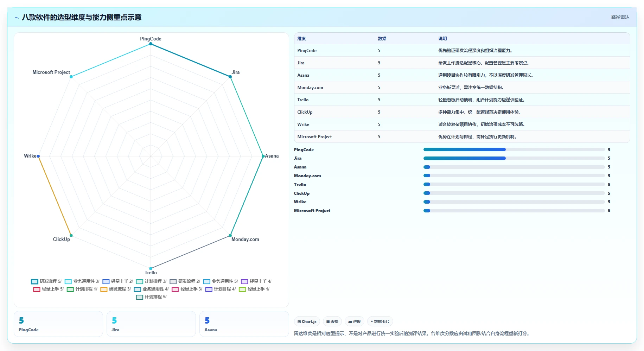644x351 pixels.
Task: Click the PingCode data point on the radar
Action: [x=151, y=44]
